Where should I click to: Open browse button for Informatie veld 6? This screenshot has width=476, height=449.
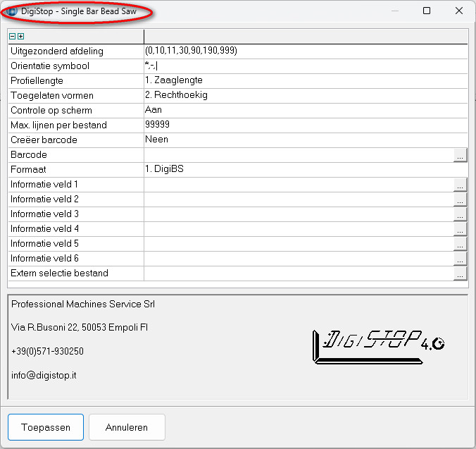pyautogui.click(x=461, y=259)
